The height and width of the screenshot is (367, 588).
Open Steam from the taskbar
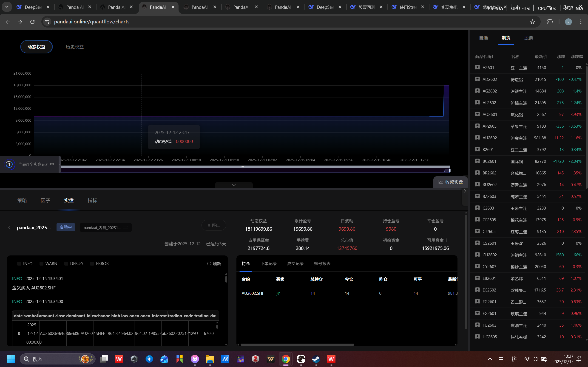point(316,359)
